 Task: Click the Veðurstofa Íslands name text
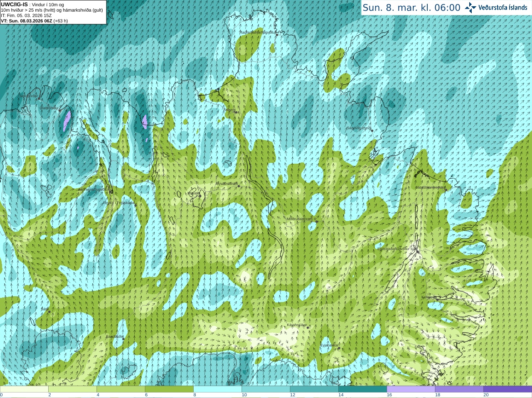point(503,7)
